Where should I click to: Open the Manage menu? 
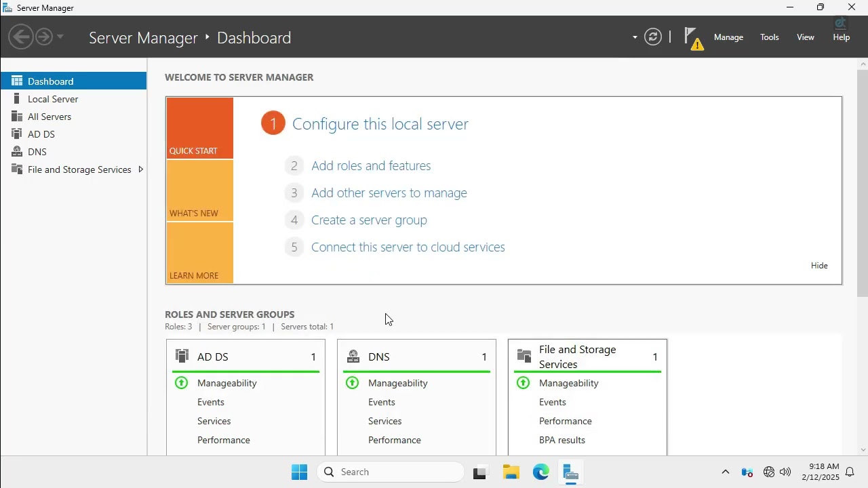728,37
